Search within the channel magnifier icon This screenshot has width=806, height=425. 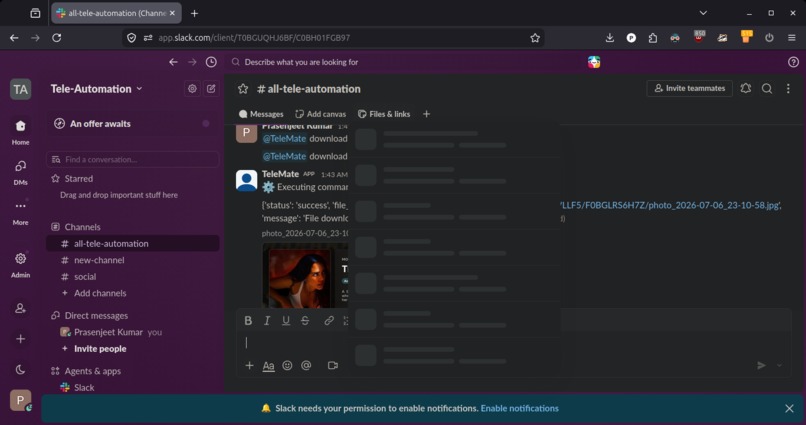[767, 88]
